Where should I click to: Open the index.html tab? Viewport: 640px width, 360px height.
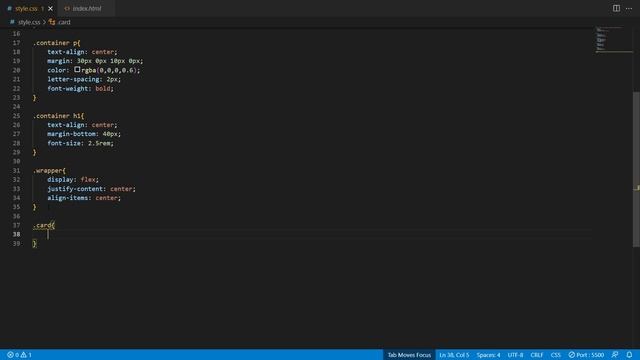(87, 9)
